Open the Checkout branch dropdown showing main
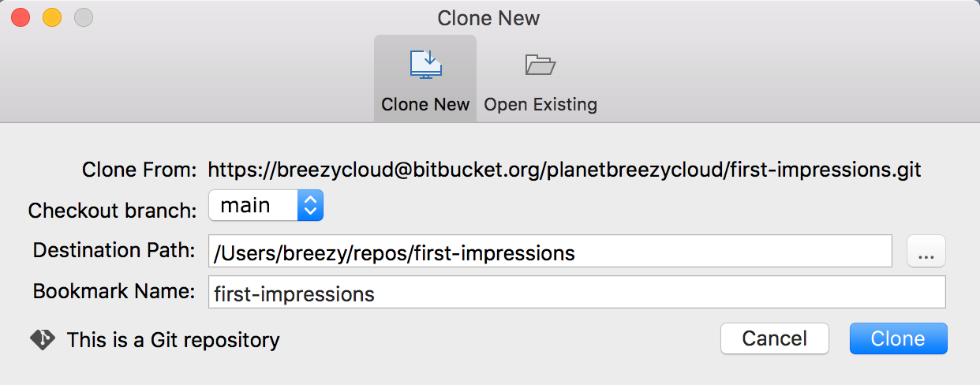Viewport: 980px width, 385px height. point(254,207)
